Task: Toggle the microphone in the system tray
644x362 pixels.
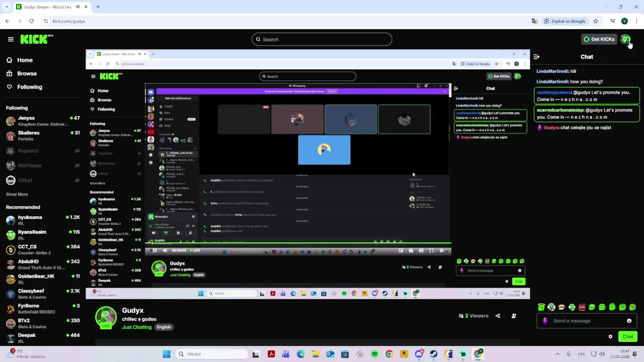Action: 569,354
